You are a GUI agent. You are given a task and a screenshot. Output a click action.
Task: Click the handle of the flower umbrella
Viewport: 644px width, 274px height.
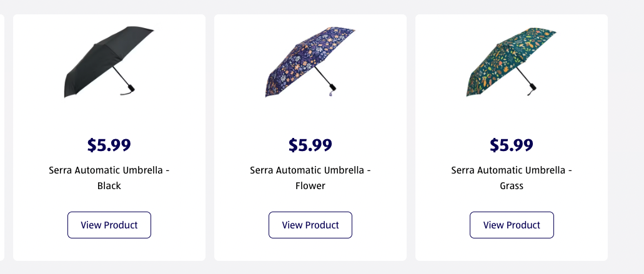click(x=332, y=89)
